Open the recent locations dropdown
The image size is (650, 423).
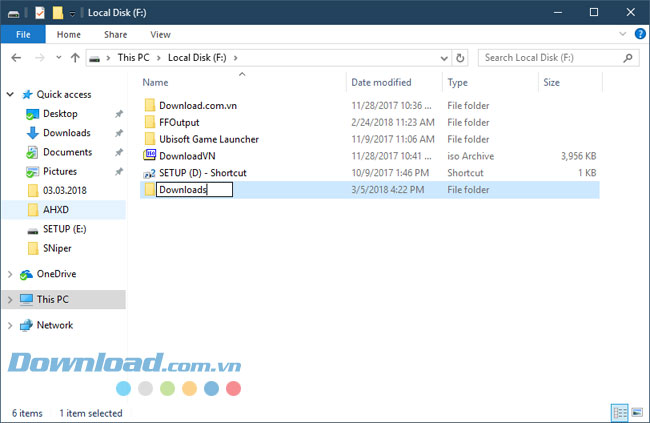[58, 58]
